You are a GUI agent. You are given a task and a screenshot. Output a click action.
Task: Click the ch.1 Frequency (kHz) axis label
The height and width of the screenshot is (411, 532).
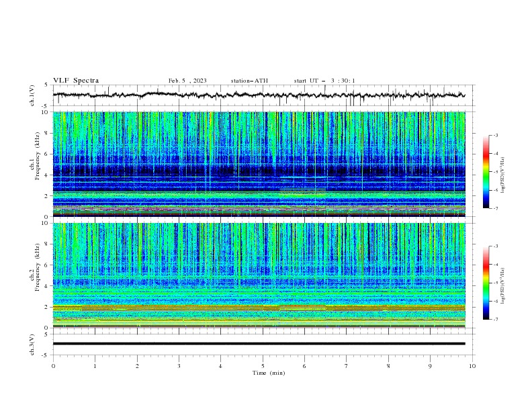(x=35, y=156)
